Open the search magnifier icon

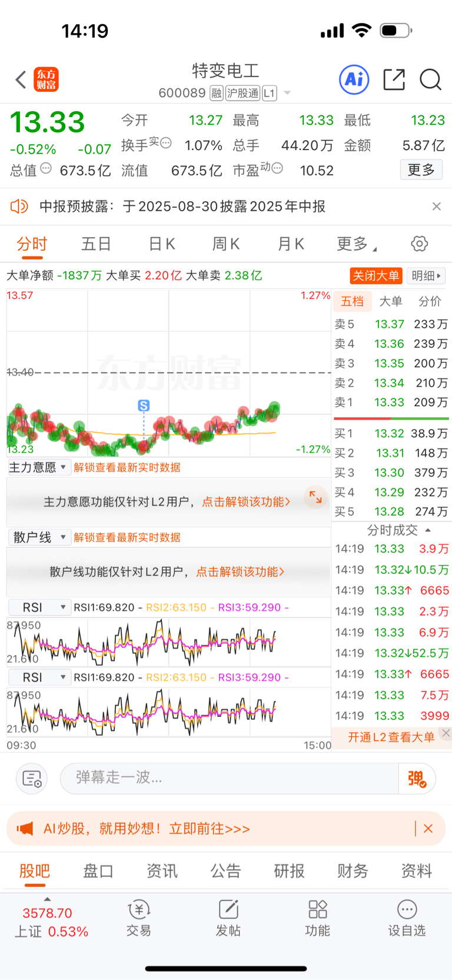(x=430, y=79)
